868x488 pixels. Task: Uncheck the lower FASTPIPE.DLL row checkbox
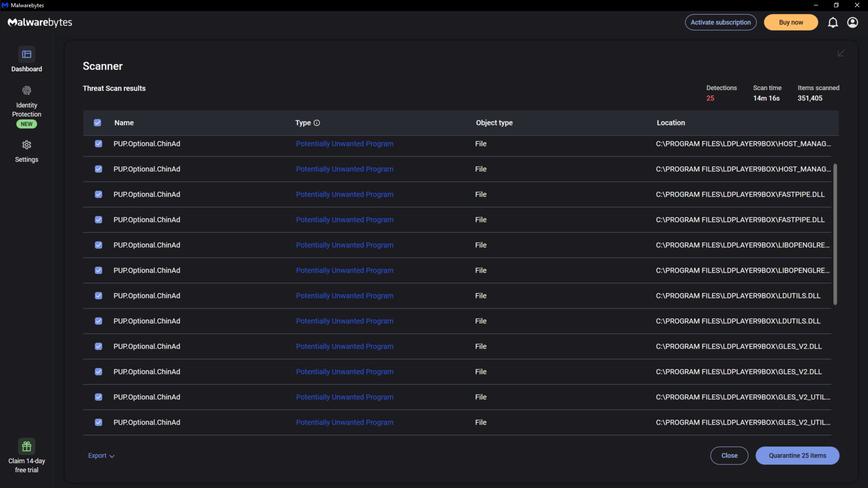click(x=98, y=220)
